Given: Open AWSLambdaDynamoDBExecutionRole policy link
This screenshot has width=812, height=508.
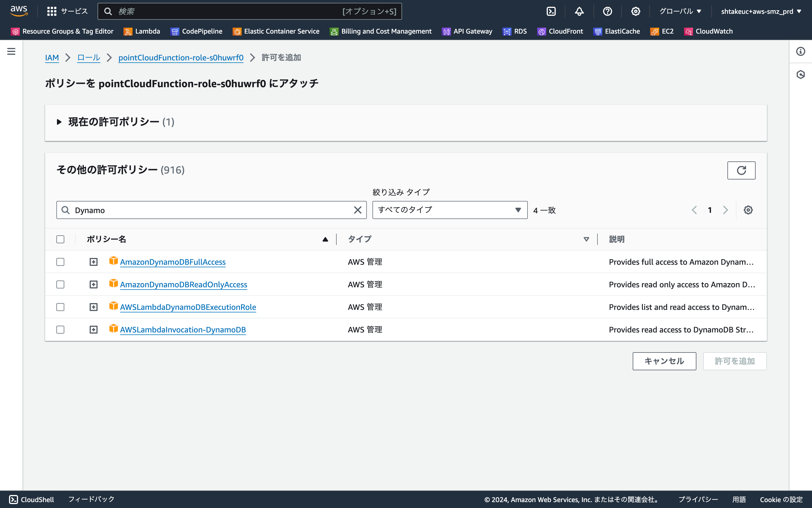Looking at the screenshot, I should pyautogui.click(x=188, y=307).
